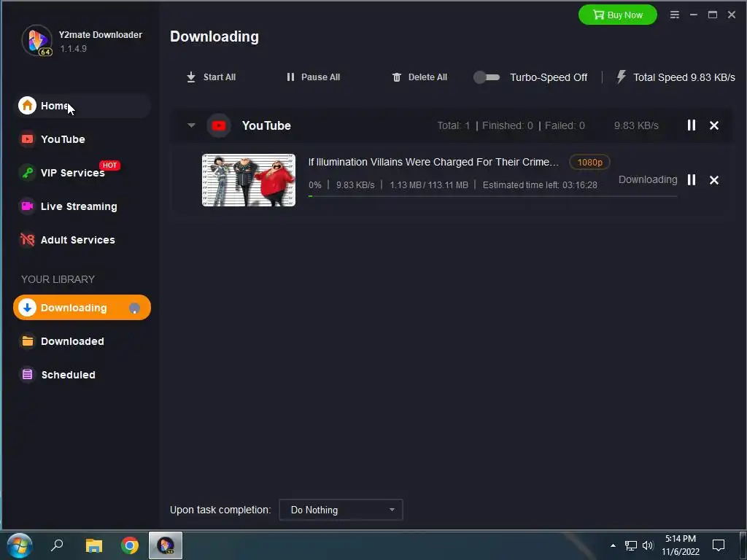747x560 pixels.
Task: Open taskbar search magnifier
Action: point(57,545)
